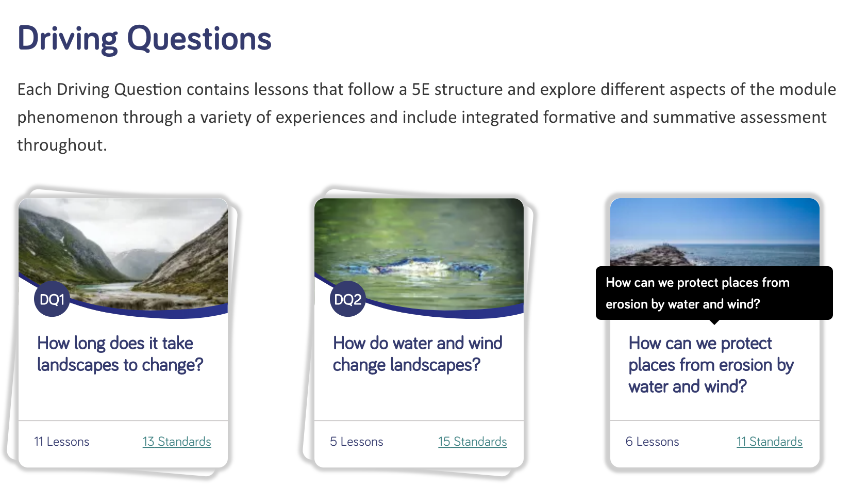Select 'How do water and wind change landscapes?'

[418, 354]
